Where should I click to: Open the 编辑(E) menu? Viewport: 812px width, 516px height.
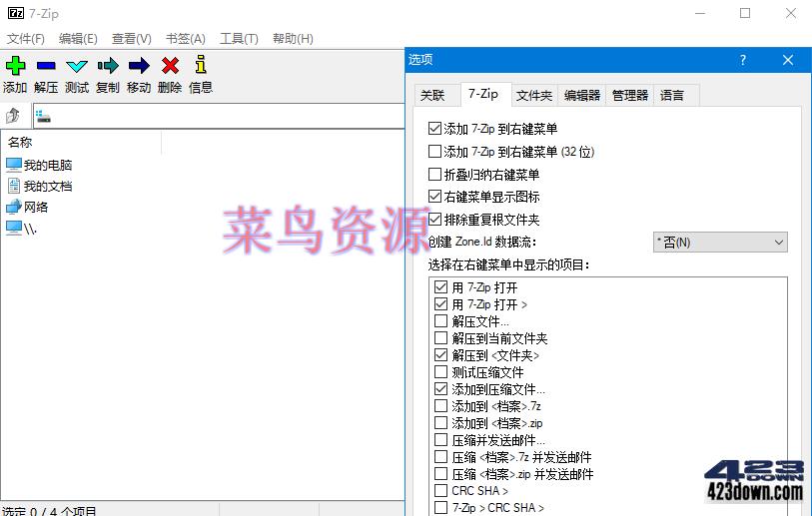pyautogui.click(x=78, y=39)
